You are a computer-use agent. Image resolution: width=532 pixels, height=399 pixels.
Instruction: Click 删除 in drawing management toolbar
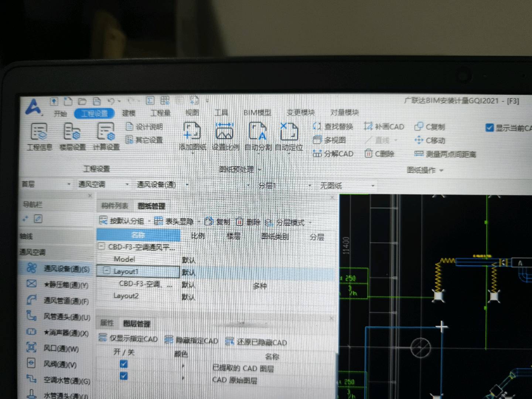pyautogui.click(x=248, y=222)
